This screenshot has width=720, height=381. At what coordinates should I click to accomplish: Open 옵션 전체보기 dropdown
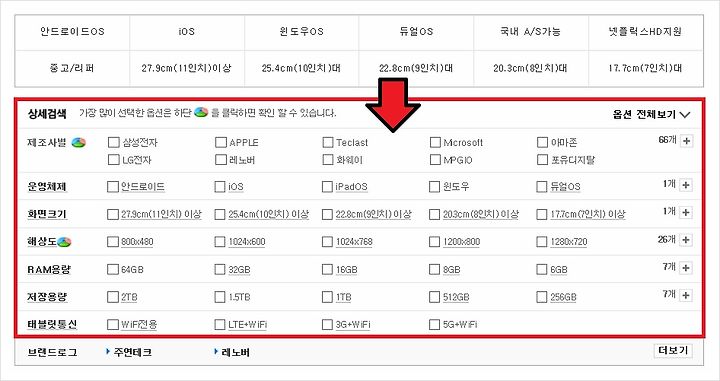point(651,114)
